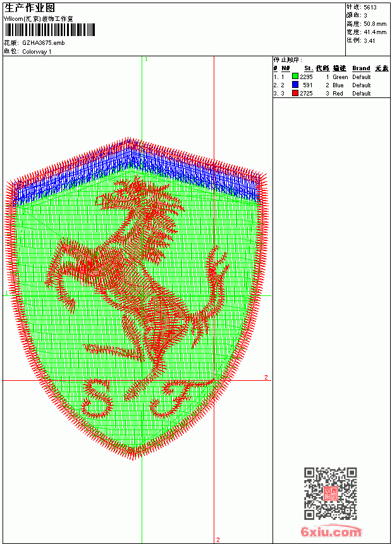Open the 6xiu.com logo link
Viewport: 392px width, 544px height.
(331, 531)
